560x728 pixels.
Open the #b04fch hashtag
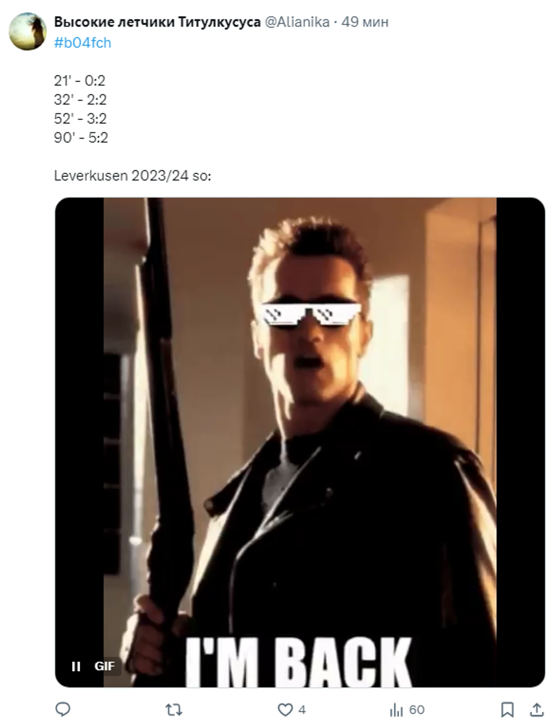tap(82, 43)
